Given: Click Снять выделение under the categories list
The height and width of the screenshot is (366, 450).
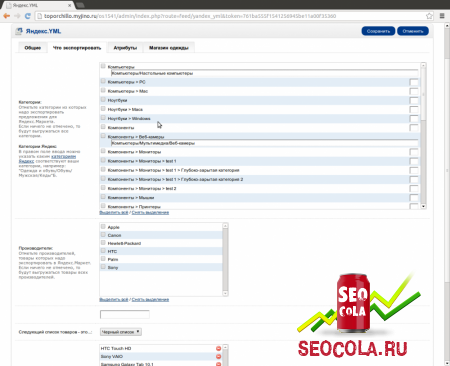Looking at the screenshot, I should tap(150, 212).
